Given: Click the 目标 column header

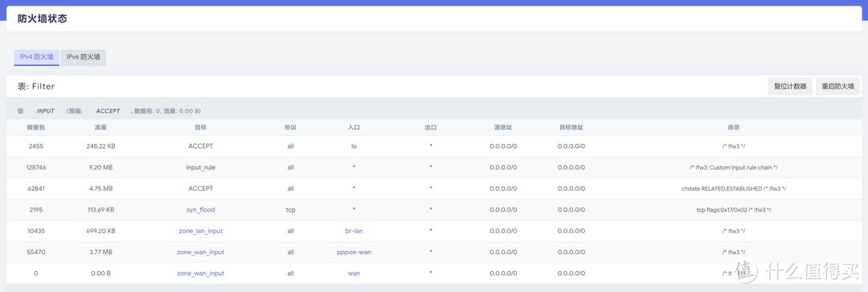Looking at the screenshot, I should click(200, 127).
